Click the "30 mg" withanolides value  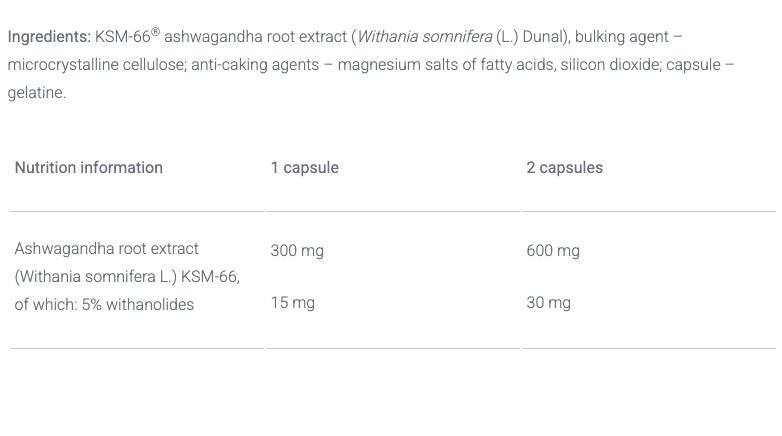click(548, 303)
